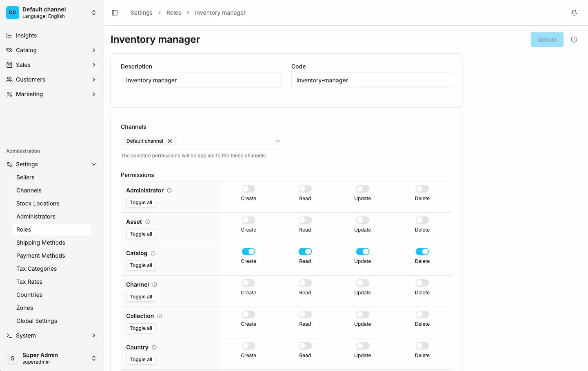Select Stock Locations in the Settings menu
This screenshot has height=371, width=588.
coord(38,203)
